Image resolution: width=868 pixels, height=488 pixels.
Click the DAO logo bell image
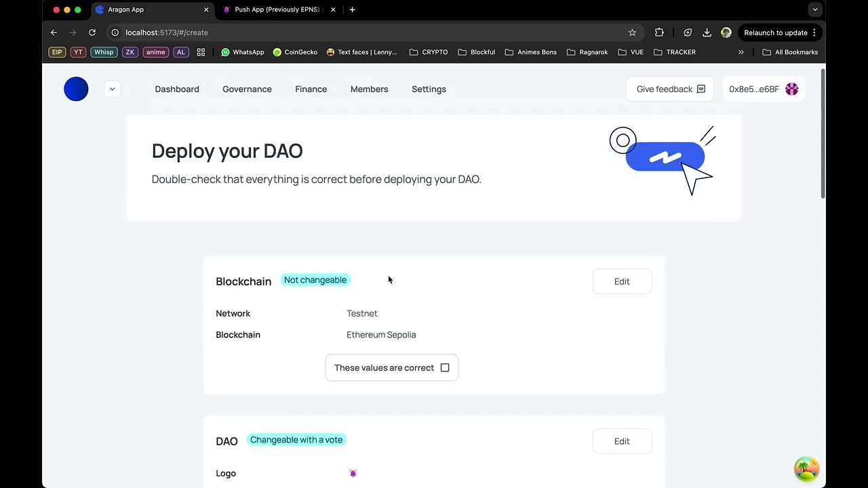(353, 473)
